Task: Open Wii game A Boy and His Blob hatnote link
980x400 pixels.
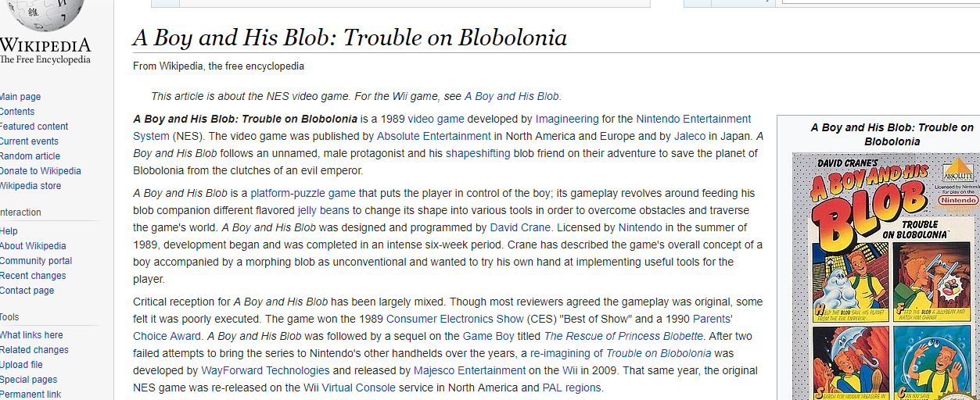Action: [512, 96]
